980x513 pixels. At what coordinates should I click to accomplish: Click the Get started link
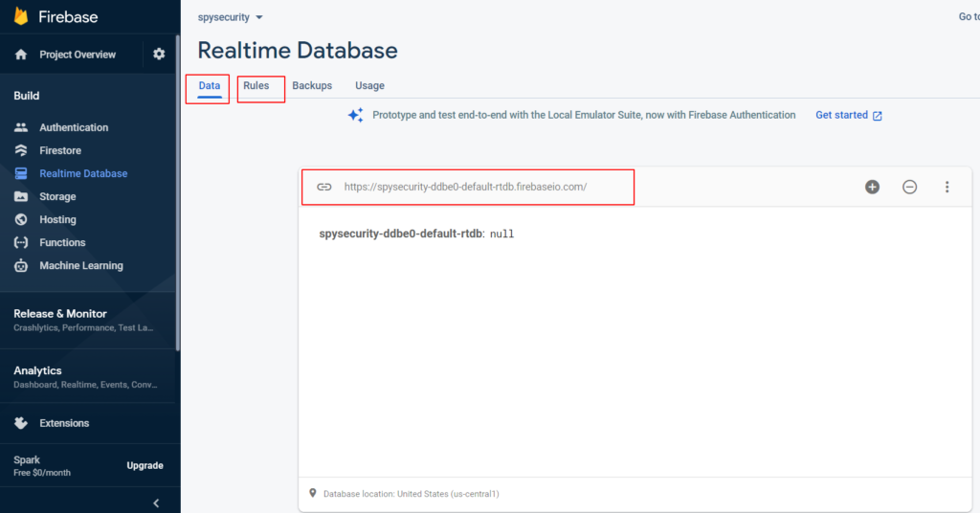point(841,115)
